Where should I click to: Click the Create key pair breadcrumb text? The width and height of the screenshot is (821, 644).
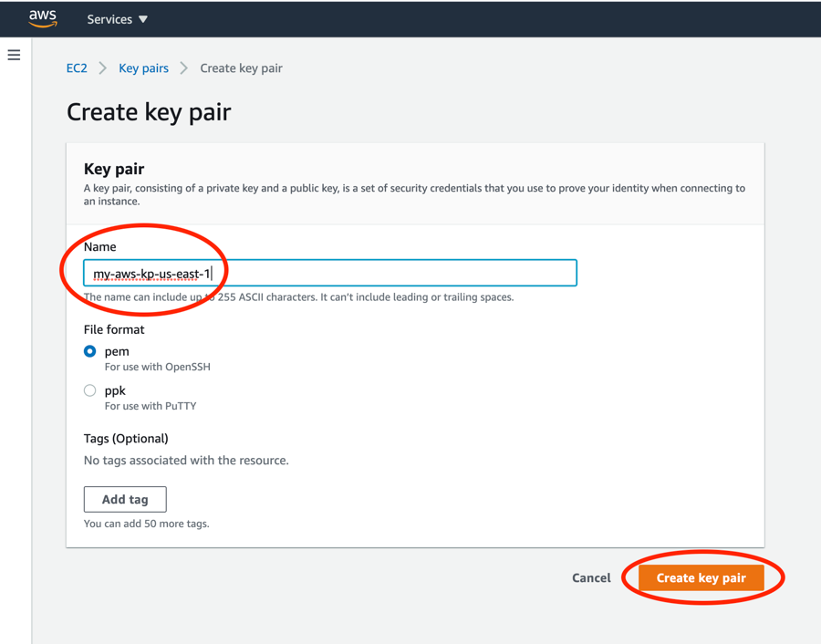[241, 68]
